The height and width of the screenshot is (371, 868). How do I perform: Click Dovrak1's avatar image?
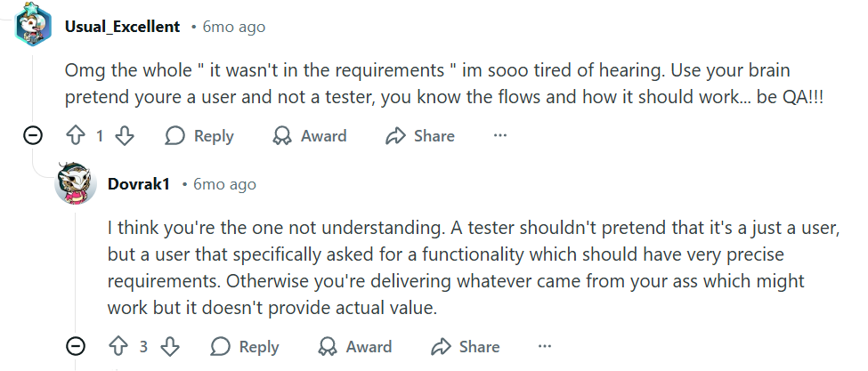click(77, 184)
